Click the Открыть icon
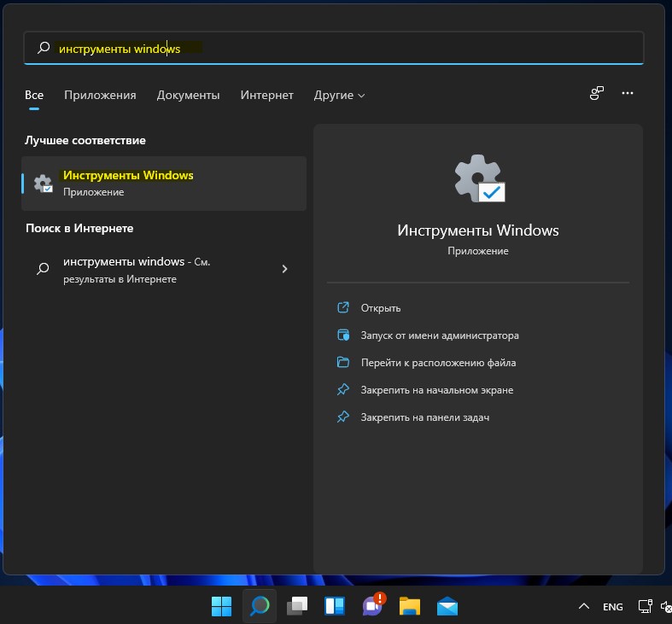The image size is (672, 624). pyautogui.click(x=343, y=307)
